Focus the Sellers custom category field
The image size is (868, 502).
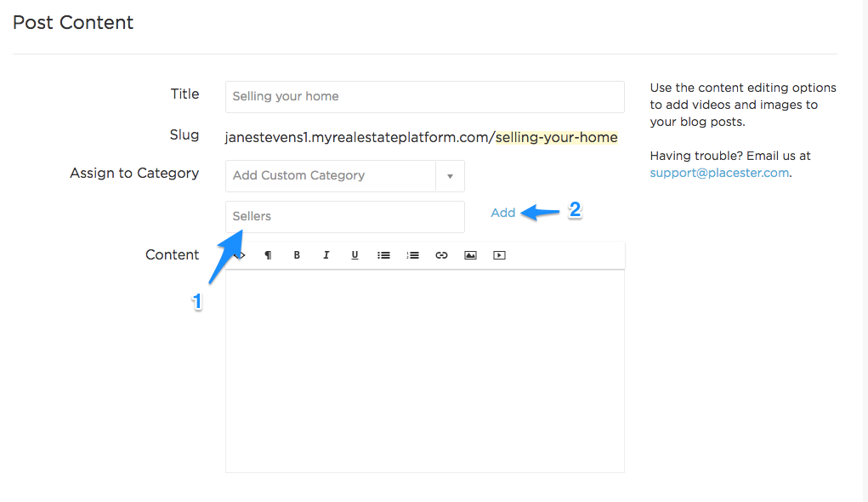point(345,217)
